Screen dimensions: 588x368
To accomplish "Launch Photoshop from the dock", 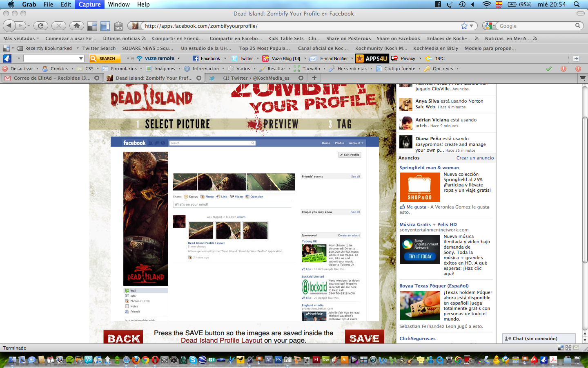I will coord(278,360).
